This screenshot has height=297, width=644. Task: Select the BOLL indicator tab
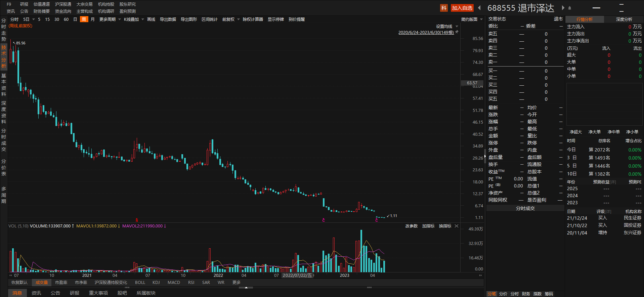(x=140, y=283)
